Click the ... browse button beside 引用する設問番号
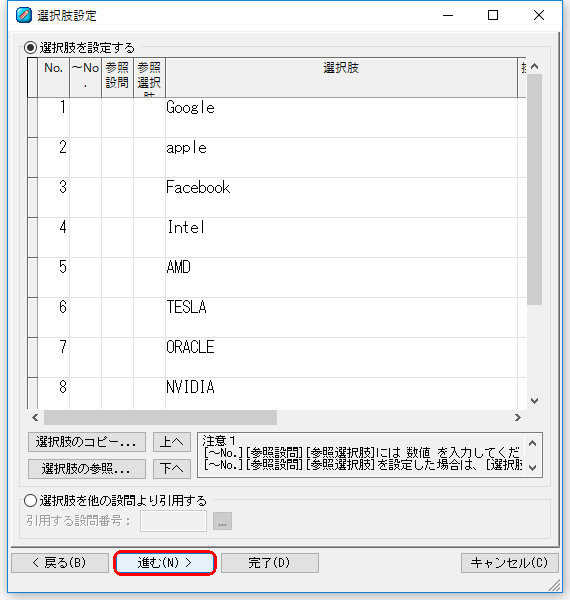 pyautogui.click(x=222, y=521)
